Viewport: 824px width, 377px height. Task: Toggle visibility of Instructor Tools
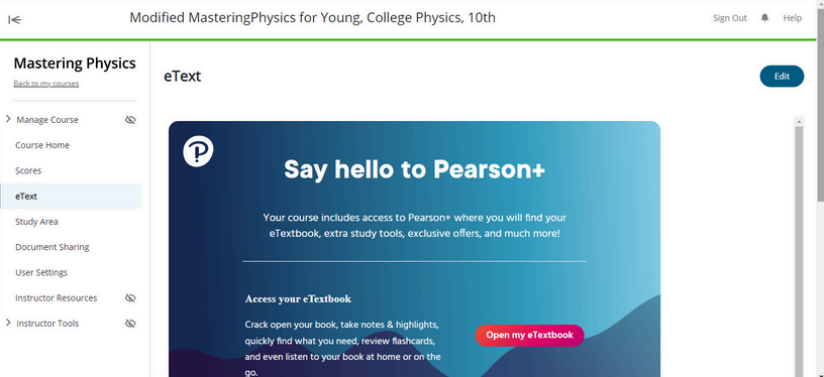(130, 323)
